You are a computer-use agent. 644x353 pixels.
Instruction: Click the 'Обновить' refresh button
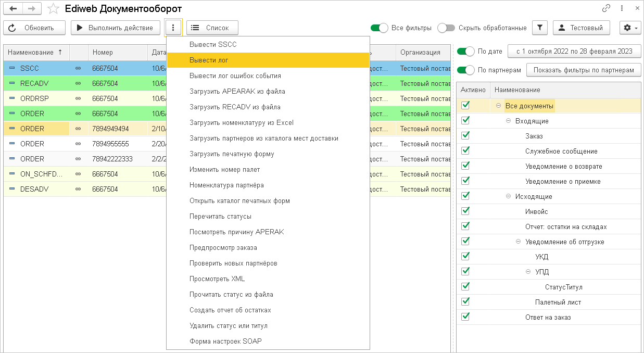point(34,28)
